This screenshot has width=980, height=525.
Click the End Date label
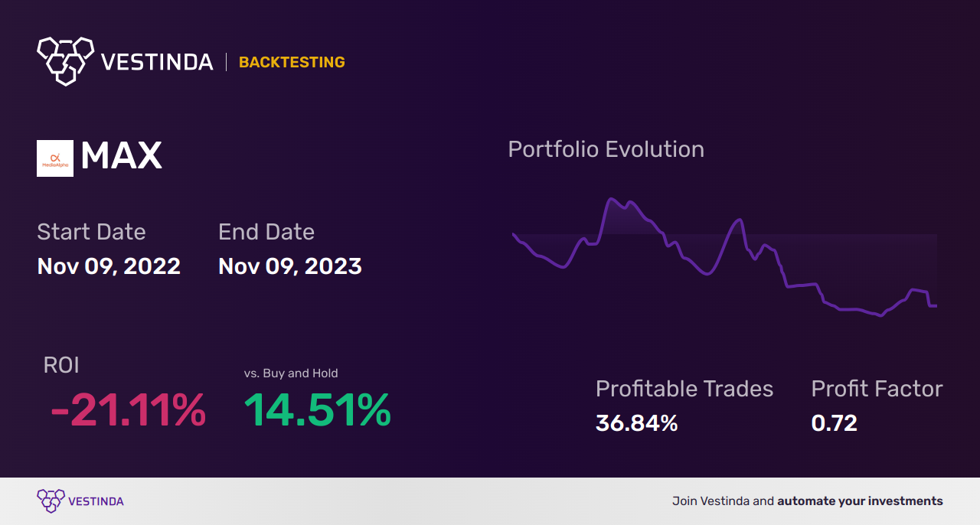point(266,232)
